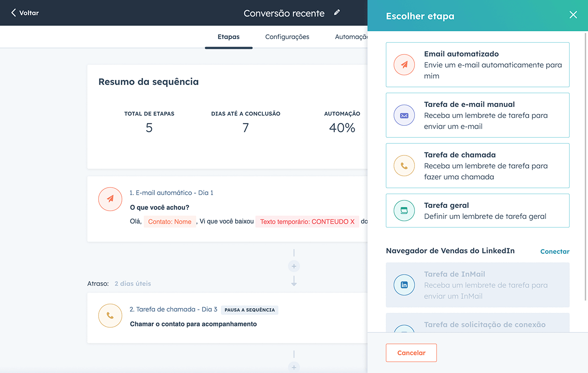Select the Etapas tab
Viewport: 588px width, 373px height.
tap(228, 37)
